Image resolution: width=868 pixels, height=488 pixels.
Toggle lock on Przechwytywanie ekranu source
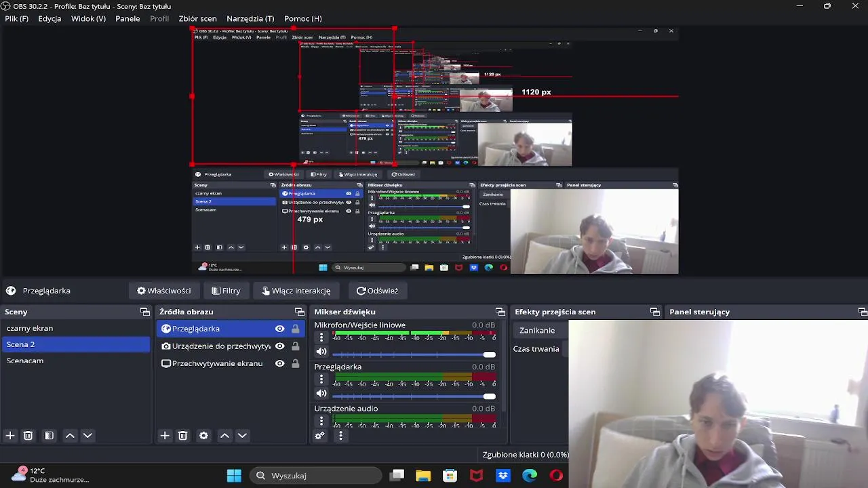pyautogui.click(x=295, y=363)
